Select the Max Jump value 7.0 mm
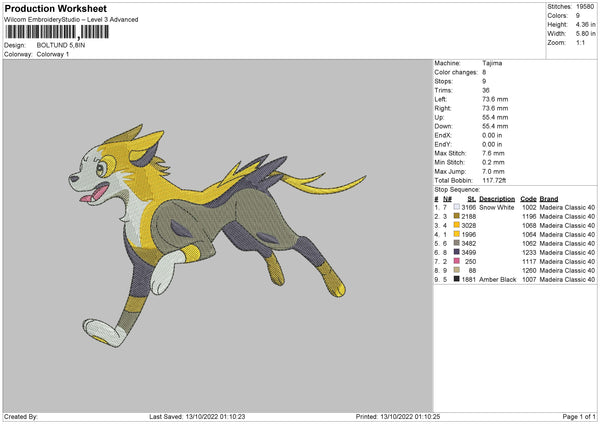Image resolution: width=600 pixels, height=424 pixels. [493, 171]
